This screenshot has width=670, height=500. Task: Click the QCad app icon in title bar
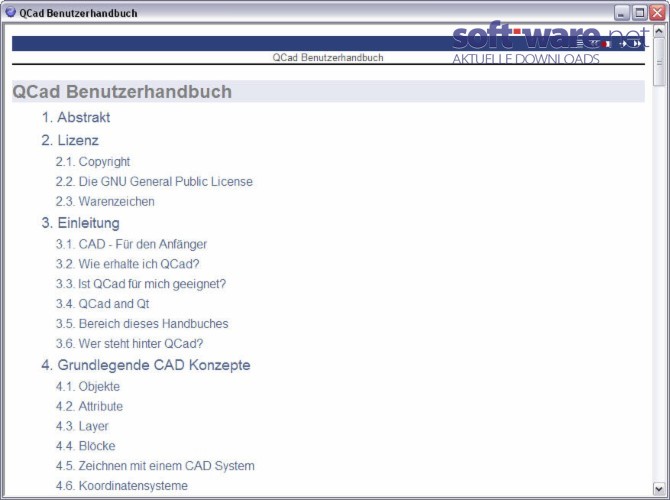coord(10,12)
